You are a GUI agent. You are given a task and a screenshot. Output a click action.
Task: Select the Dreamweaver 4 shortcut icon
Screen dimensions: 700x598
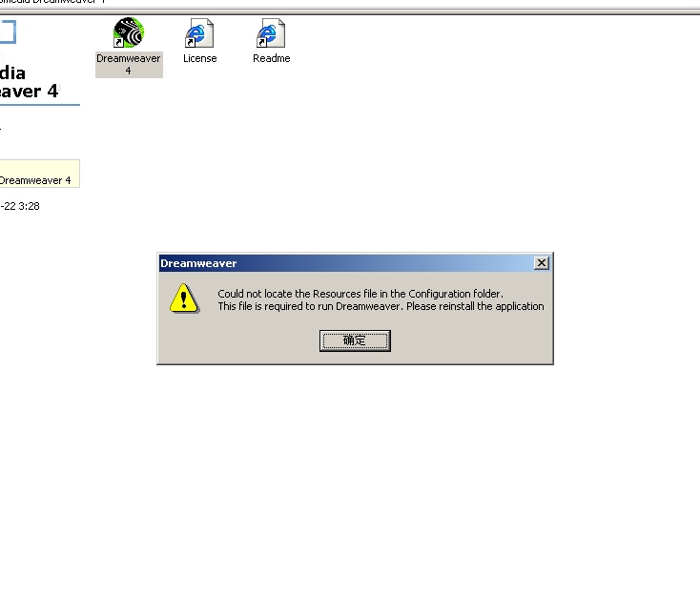(129, 32)
